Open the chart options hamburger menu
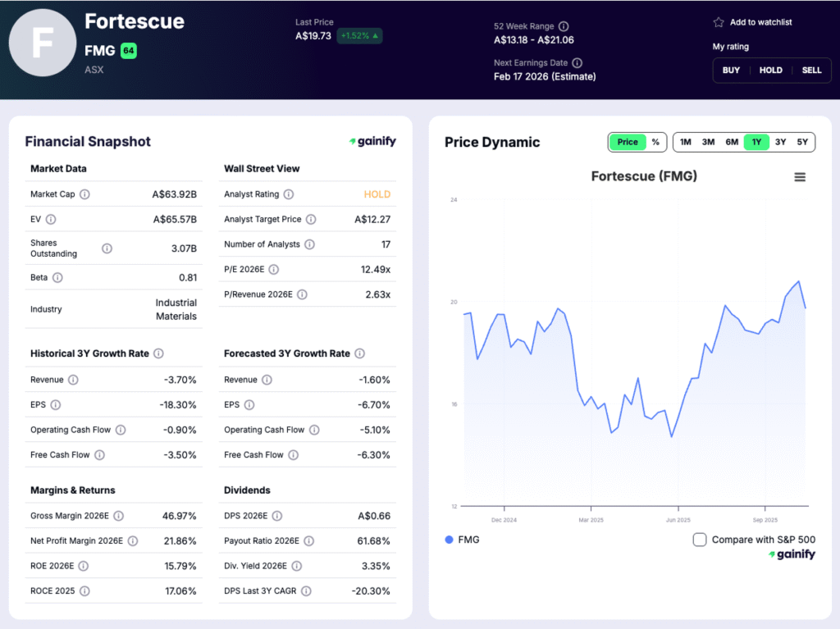 800,176
